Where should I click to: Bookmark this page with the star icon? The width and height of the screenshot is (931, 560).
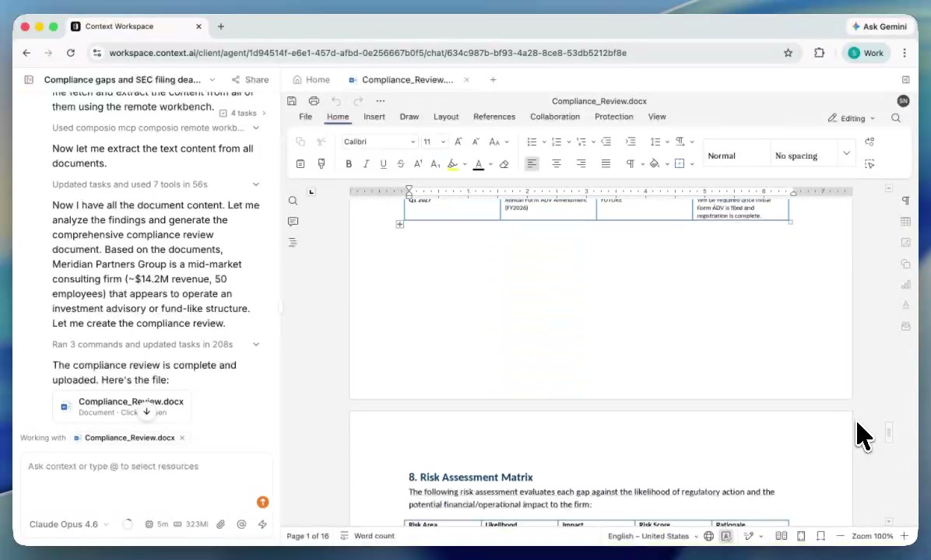788,53
